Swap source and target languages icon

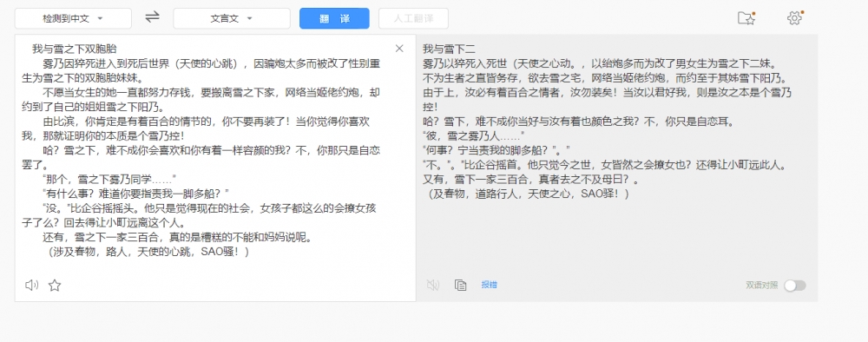(x=152, y=17)
